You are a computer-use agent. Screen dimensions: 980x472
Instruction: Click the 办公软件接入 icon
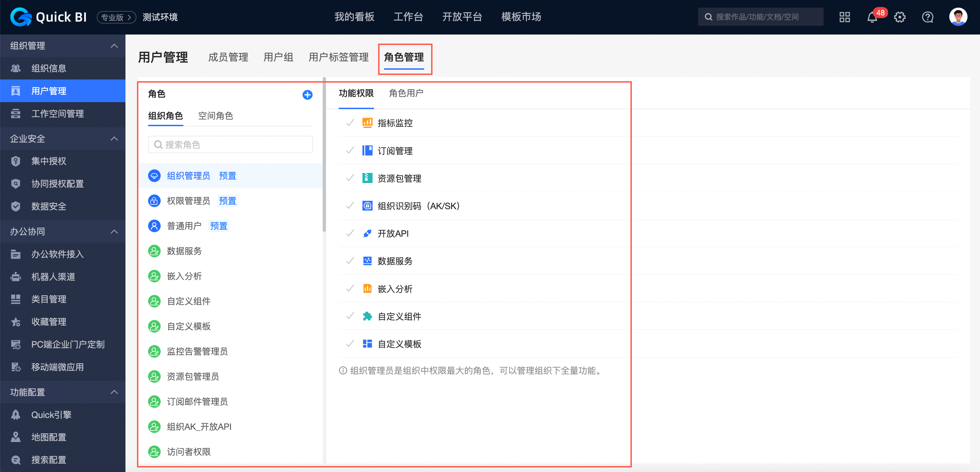pyautogui.click(x=16, y=254)
